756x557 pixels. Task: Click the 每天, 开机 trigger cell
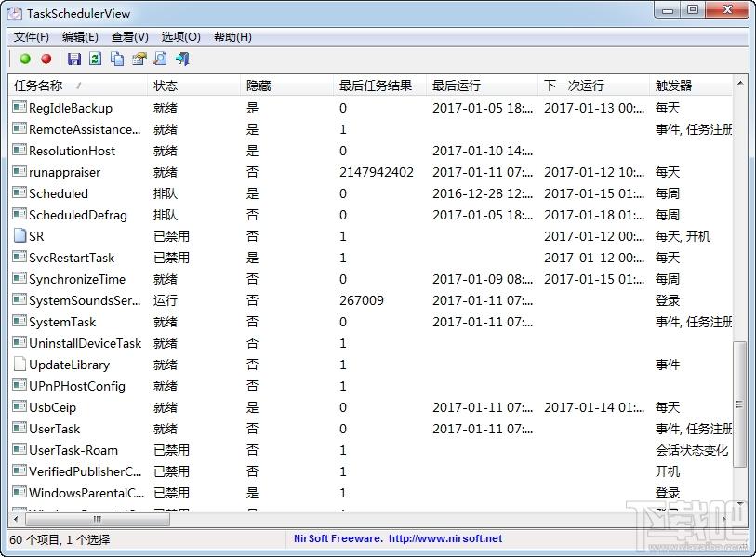(683, 236)
